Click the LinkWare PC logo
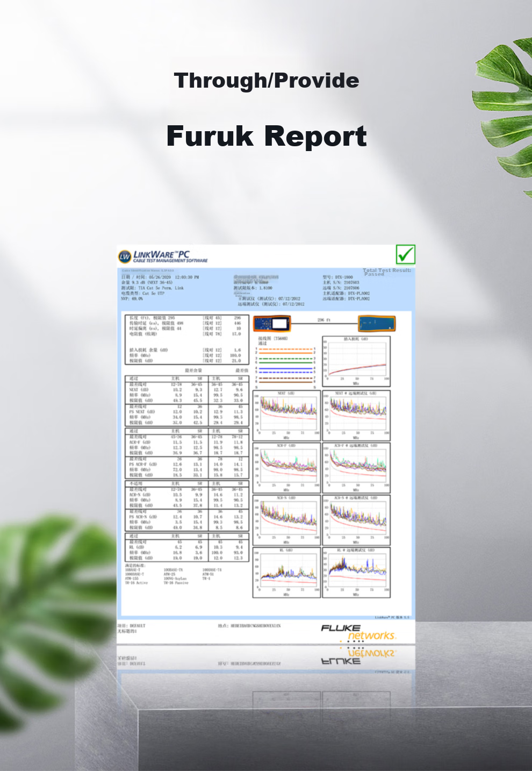The image size is (532, 771). pos(163,256)
